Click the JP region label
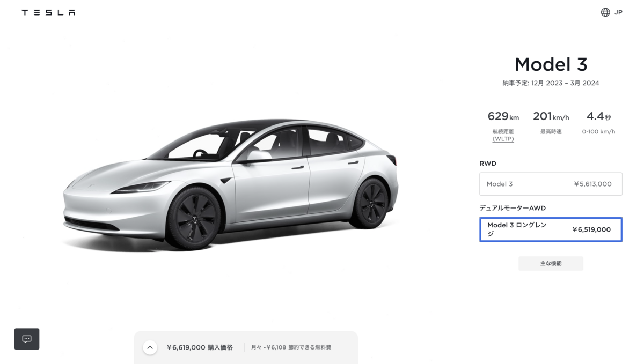The height and width of the screenshot is (364, 644). click(x=618, y=12)
